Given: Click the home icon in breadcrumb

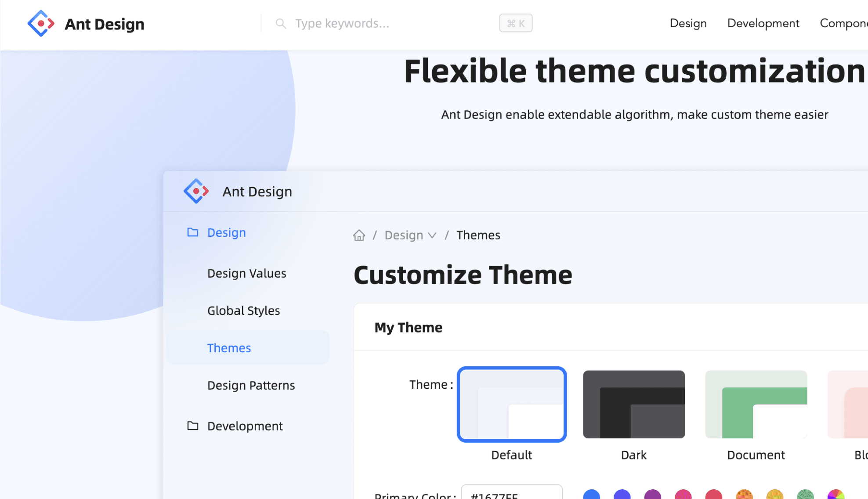Looking at the screenshot, I should 359,235.
